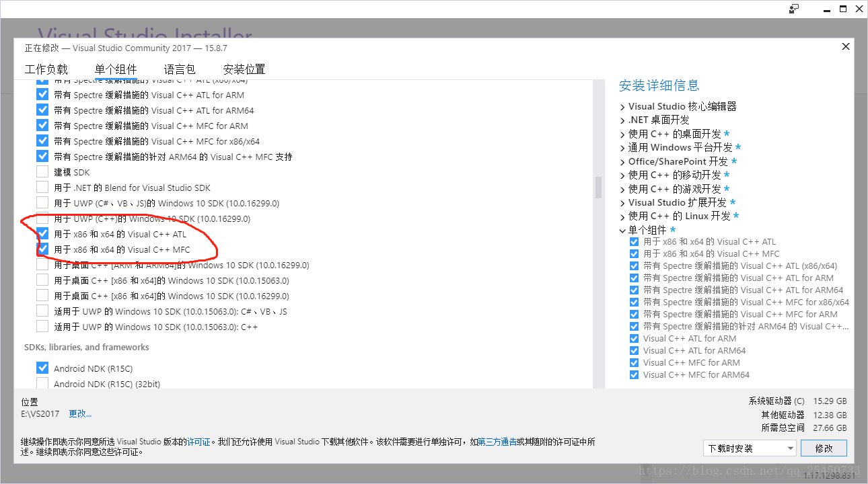This screenshot has width=868, height=484.
Task: Click the 27.66 GB 所需总空间 value
Action: click(830, 428)
